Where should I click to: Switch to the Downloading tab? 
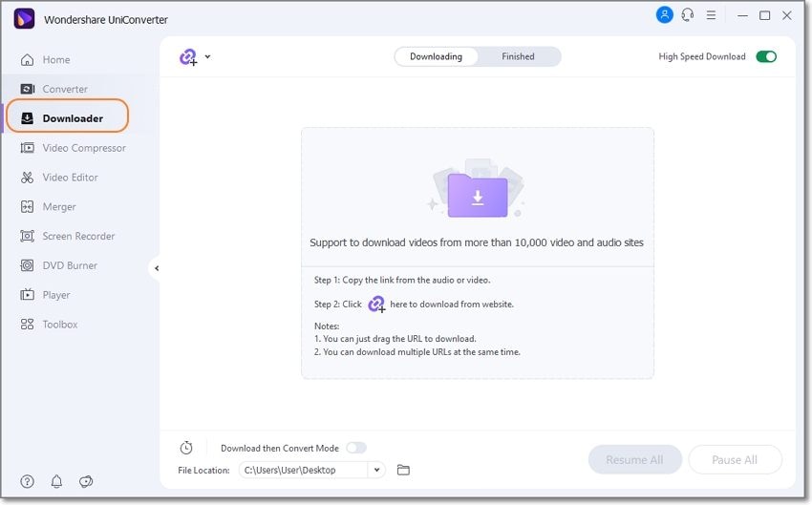click(436, 56)
